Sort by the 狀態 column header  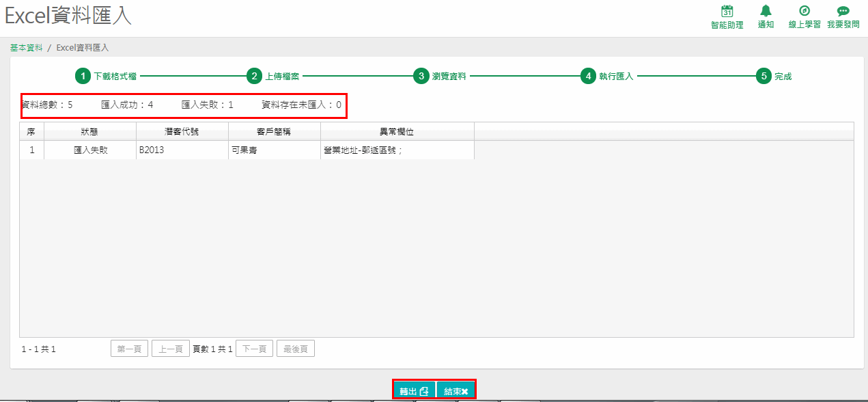tap(90, 132)
